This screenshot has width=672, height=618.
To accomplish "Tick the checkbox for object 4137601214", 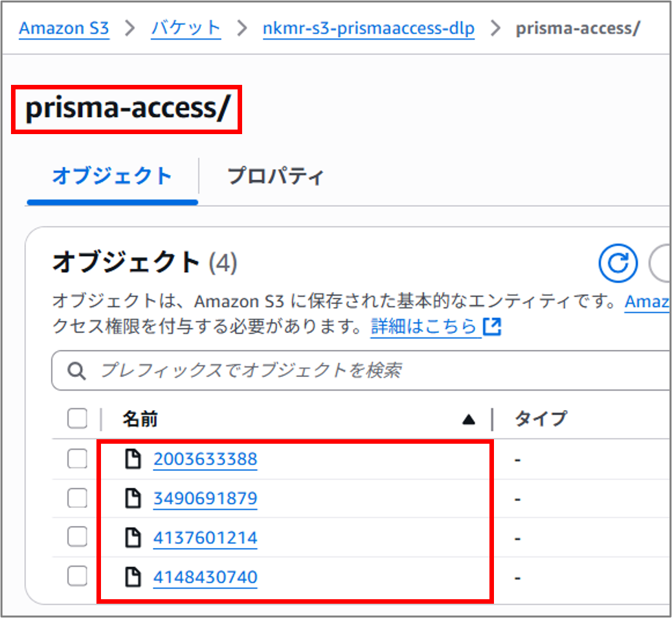I will pyautogui.click(x=77, y=538).
